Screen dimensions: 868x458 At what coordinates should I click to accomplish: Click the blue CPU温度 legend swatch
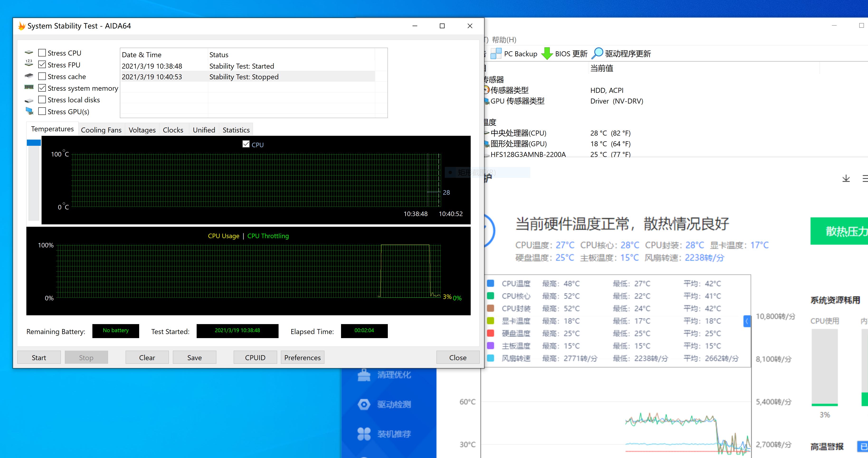click(x=491, y=283)
